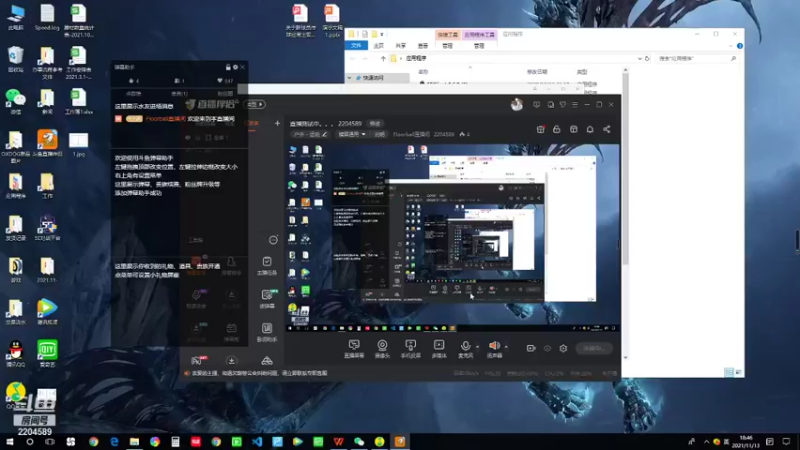This screenshot has width=800, height=450.
Task: Click the description button beside dropdown
Action: (x=380, y=134)
